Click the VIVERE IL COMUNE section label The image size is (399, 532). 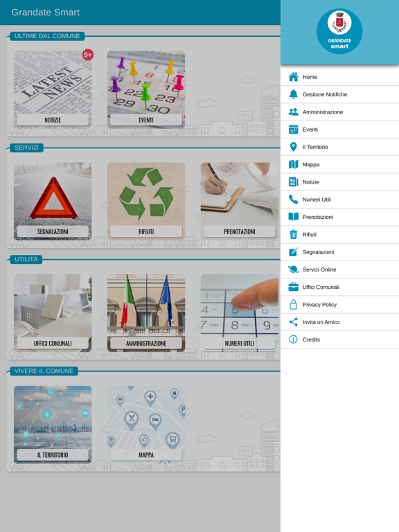[44, 371]
